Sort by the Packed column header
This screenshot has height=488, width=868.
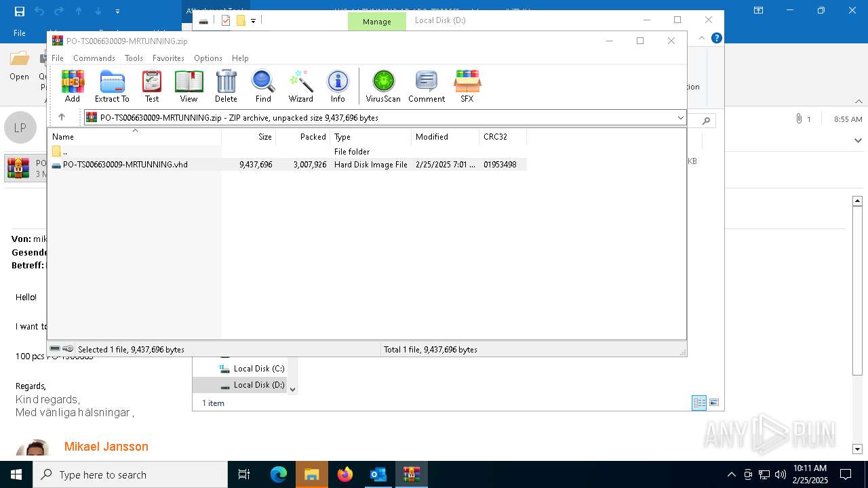303,136
